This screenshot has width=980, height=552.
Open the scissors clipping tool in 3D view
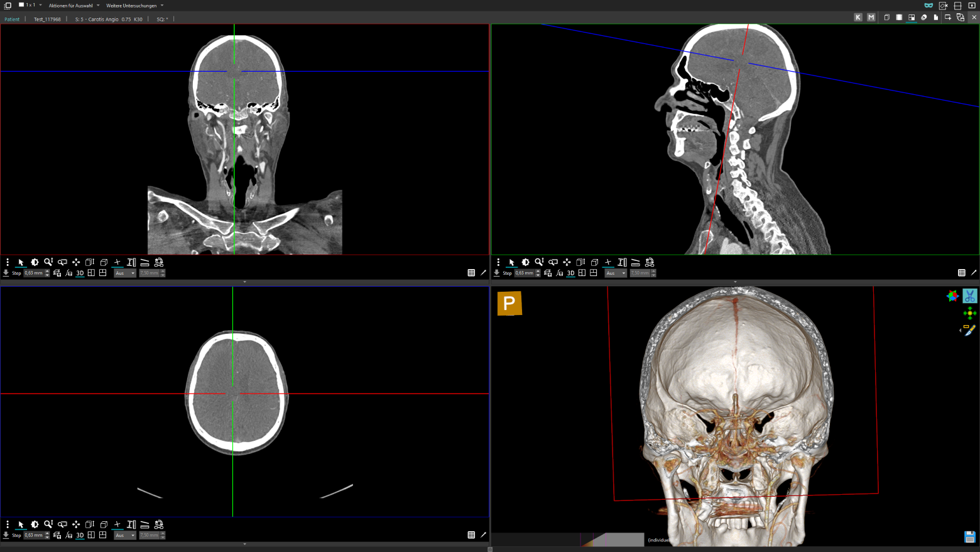coord(970,296)
